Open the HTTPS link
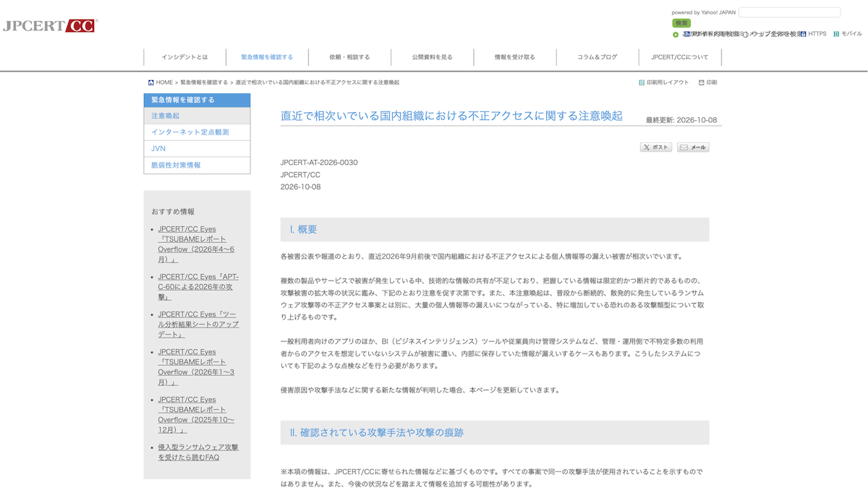 (817, 34)
